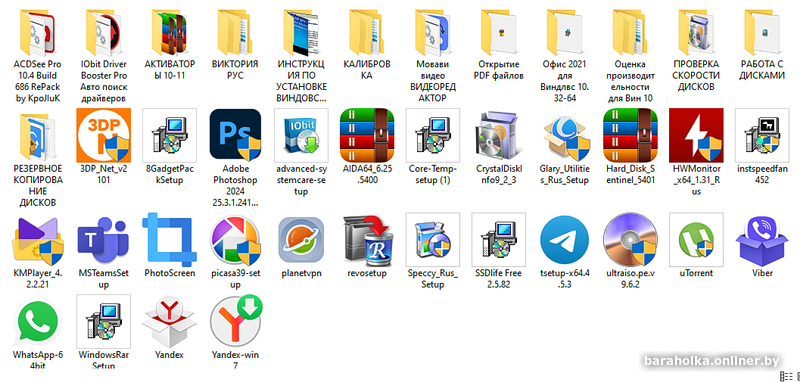Select the advanced-systemcare-setup IObit icon
This screenshot has width=800, height=382.
pyautogui.click(x=301, y=135)
